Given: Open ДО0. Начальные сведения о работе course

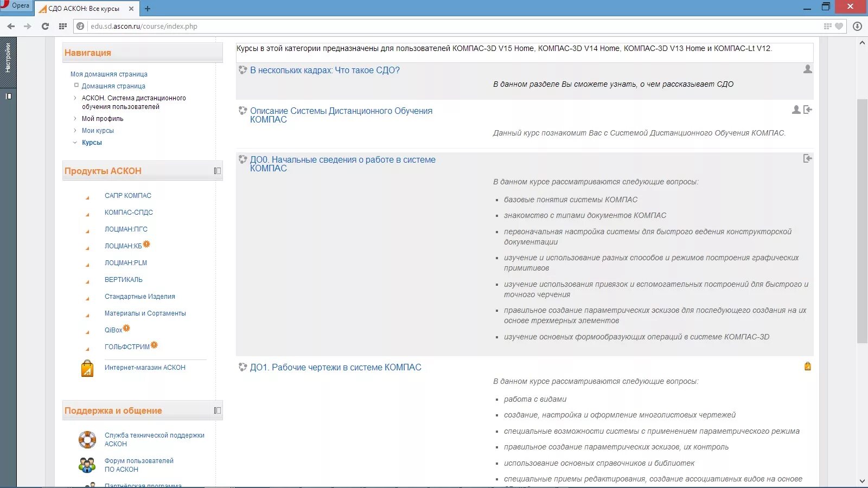Looking at the screenshot, I should [343, 164].
